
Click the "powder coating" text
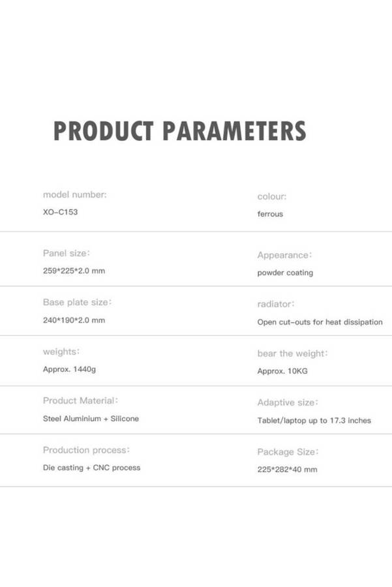tap(285, 273)
